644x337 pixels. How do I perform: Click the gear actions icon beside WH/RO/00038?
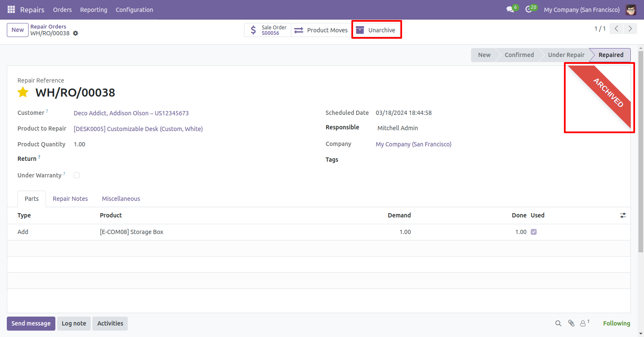click(x=75, y=33)
